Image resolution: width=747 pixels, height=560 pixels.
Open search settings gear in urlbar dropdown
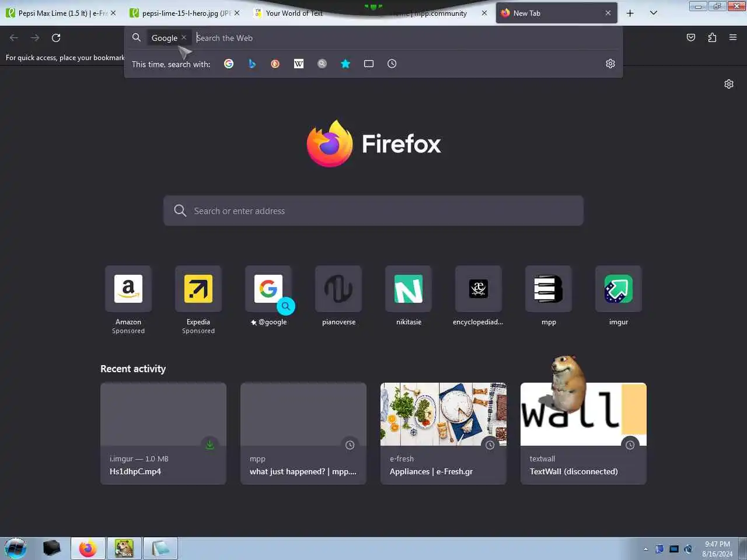coord(610,64)
